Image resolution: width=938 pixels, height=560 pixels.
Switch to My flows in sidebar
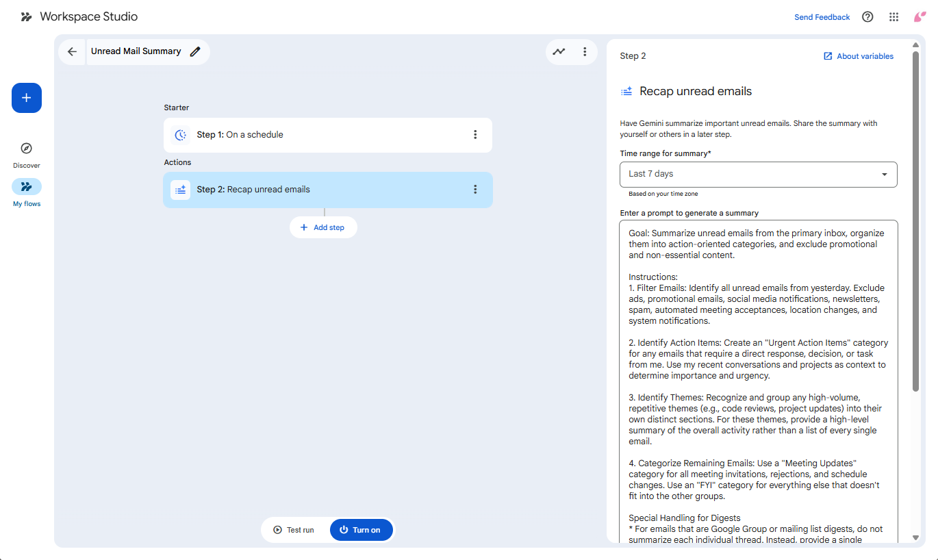coord(27,193)
